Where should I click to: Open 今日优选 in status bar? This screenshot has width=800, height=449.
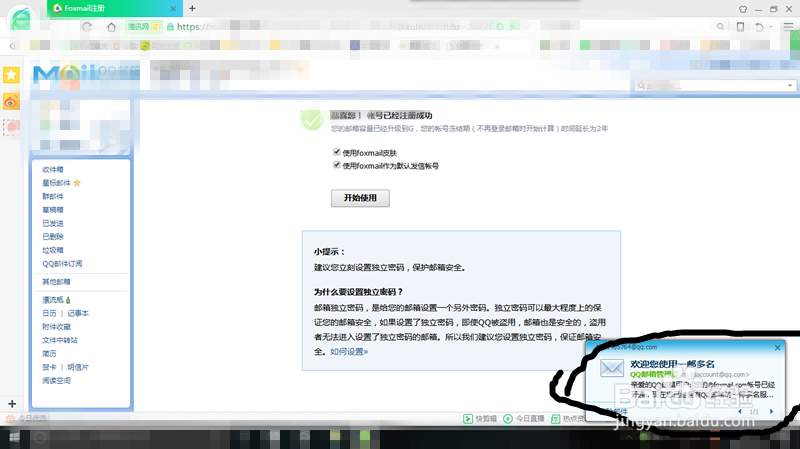pos(27,418)
